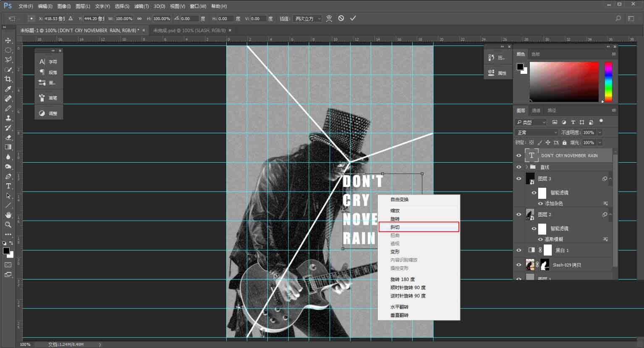Hide the 图层 2 layer
The image size is (644, 348).
pos(519,214)
